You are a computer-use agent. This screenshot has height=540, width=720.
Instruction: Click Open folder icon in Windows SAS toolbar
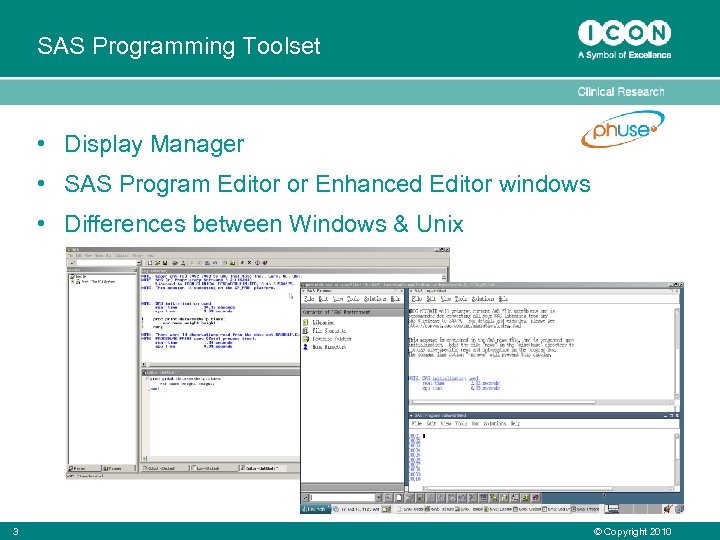coord(157,263)
